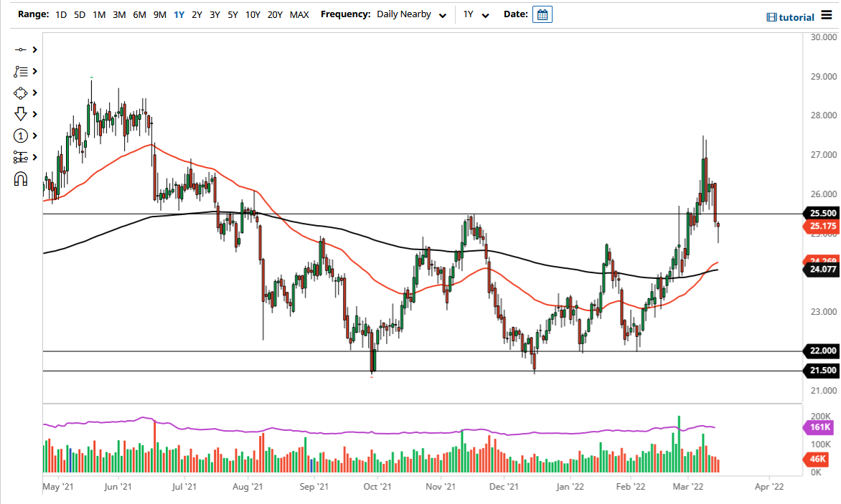Click the 29.000 price axis label
Viewport: 841px width, 504px height.
pos(823,77)
